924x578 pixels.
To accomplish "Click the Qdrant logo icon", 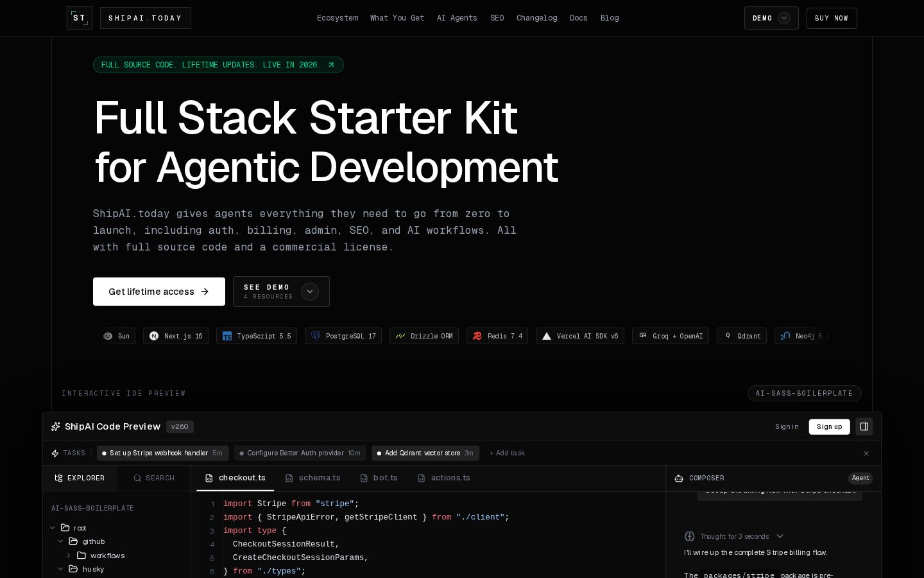I will [x=728, y=335].
